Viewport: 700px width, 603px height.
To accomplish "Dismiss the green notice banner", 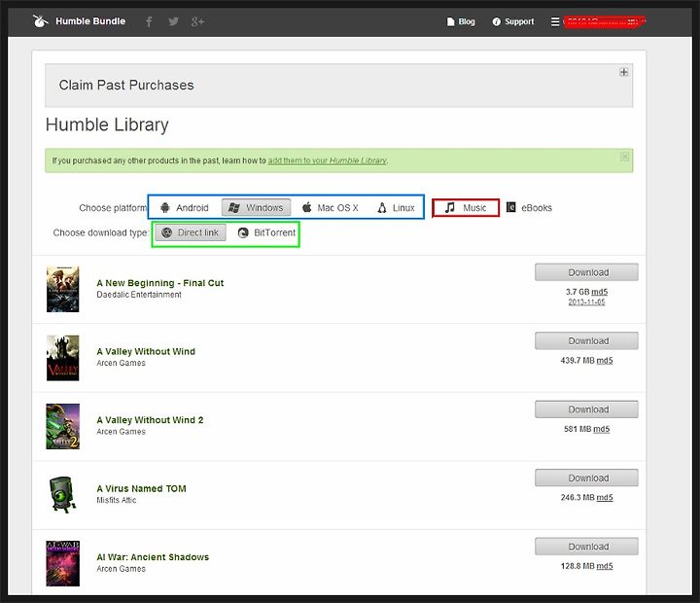I will [x=624, y=157].
